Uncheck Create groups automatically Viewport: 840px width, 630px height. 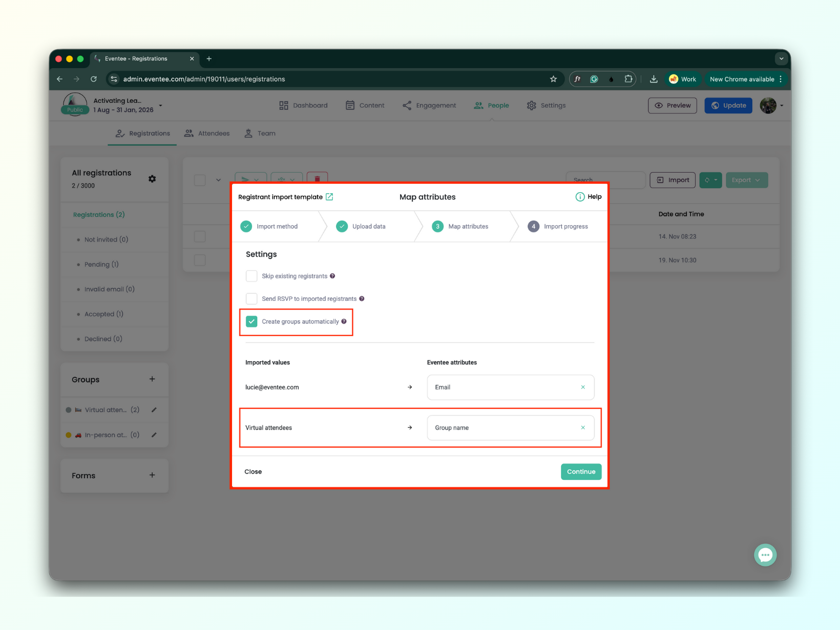tap(252, 321)
